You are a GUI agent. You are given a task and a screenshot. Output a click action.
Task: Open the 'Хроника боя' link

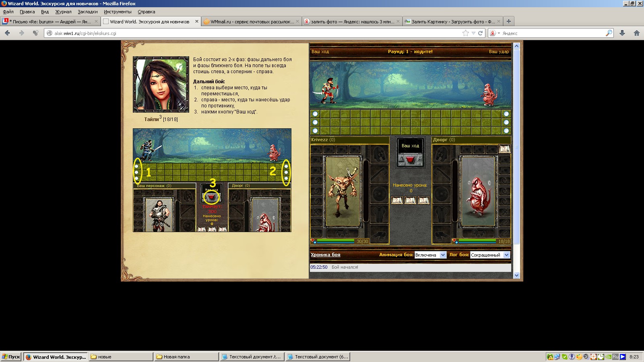[325, 255]
